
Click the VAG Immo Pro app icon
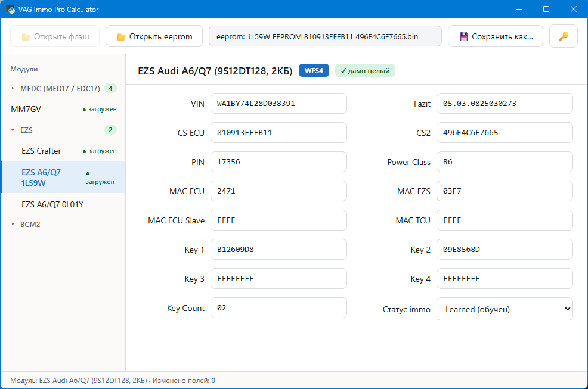11,9
